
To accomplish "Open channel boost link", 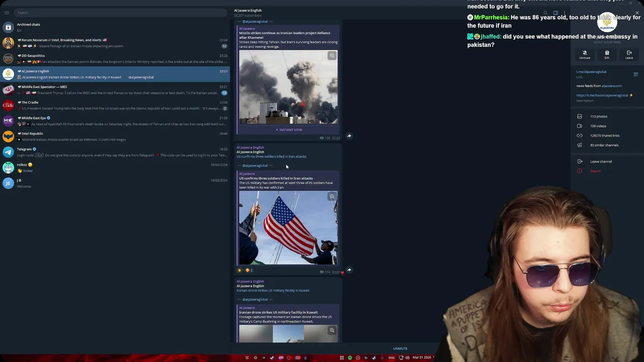I will coord(602,96).
